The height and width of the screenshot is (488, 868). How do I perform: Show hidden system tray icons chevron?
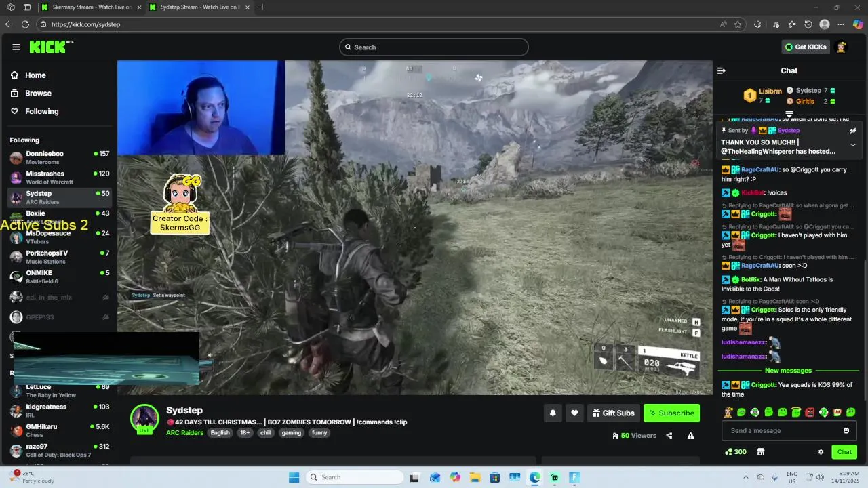tap(745, 477)
